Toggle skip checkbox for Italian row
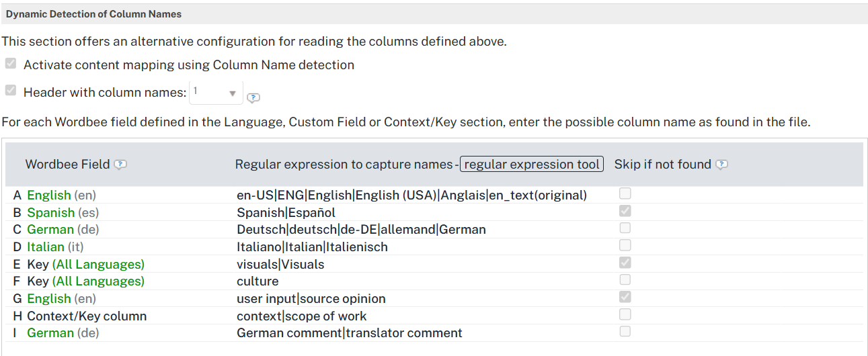868x356 pixels. click(625, 245)
